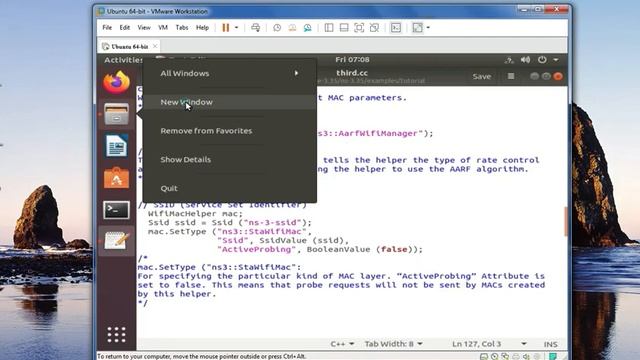
Task: Pause the virtual machine in VMware toolbar
Action: coord(225,27)
